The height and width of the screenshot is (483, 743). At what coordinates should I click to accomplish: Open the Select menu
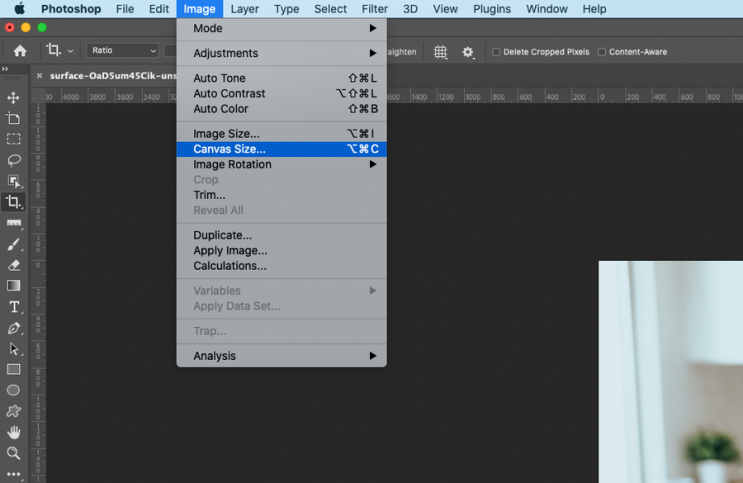tap(330, 9)
